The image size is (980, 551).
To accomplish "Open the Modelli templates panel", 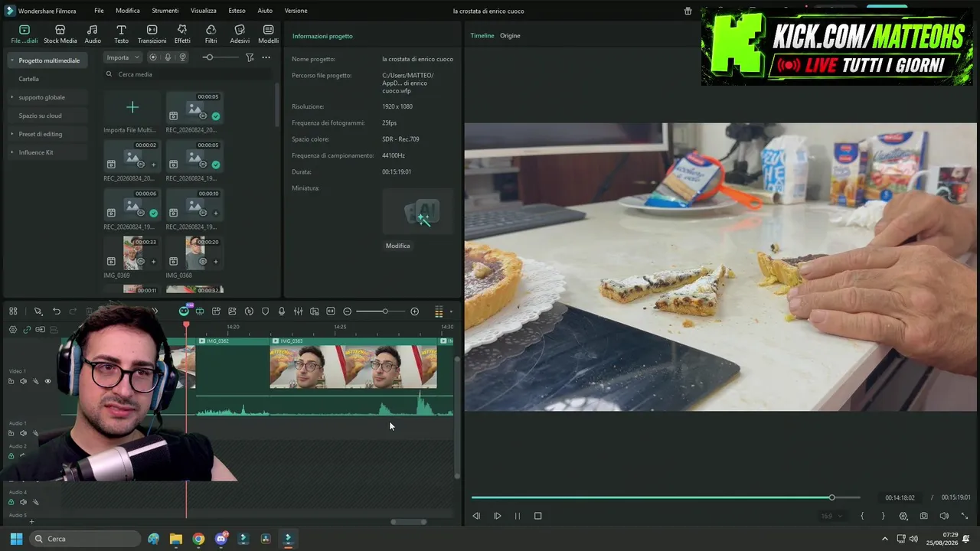I will click(268, 34).
